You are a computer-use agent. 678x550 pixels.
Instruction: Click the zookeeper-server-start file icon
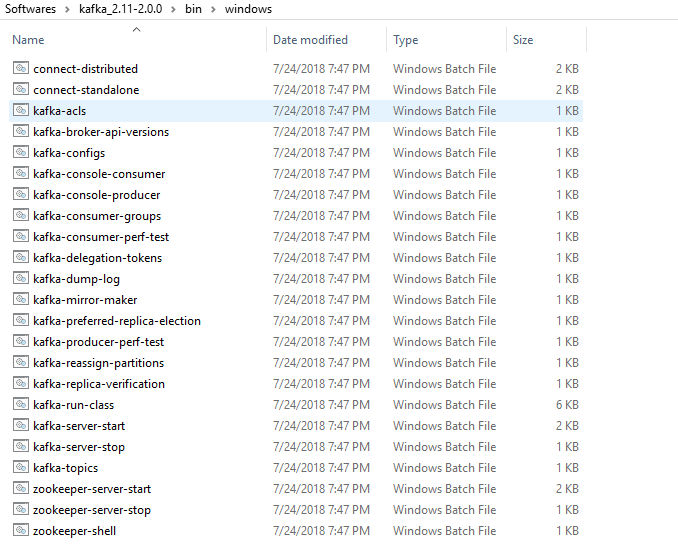[22, 489]
